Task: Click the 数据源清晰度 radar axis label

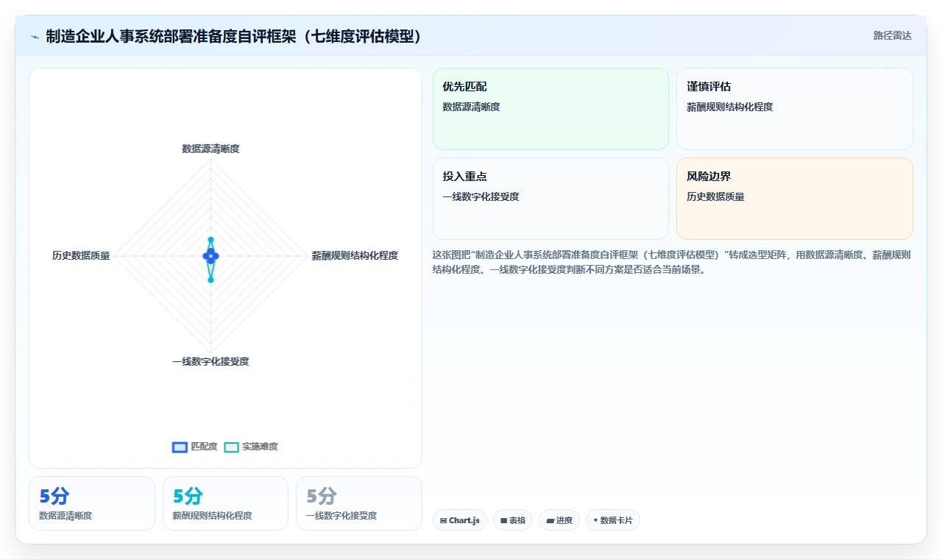Action: click(210, 149)
